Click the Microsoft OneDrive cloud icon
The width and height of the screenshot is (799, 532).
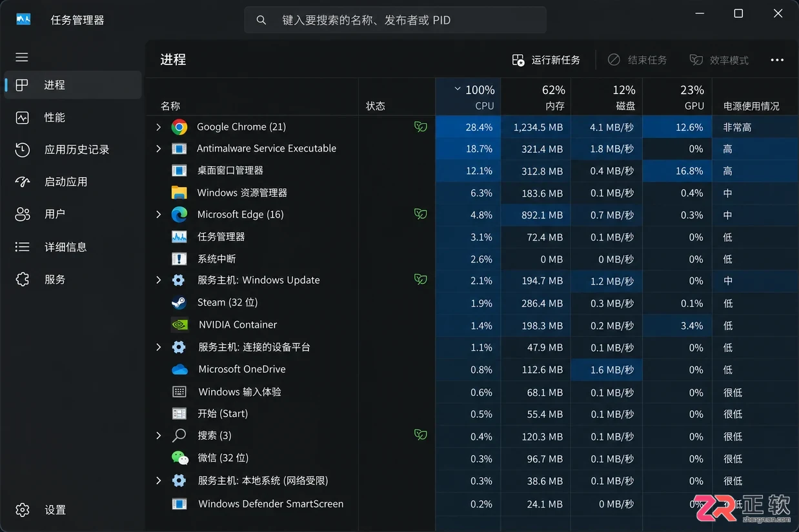[x=179, y=369]
